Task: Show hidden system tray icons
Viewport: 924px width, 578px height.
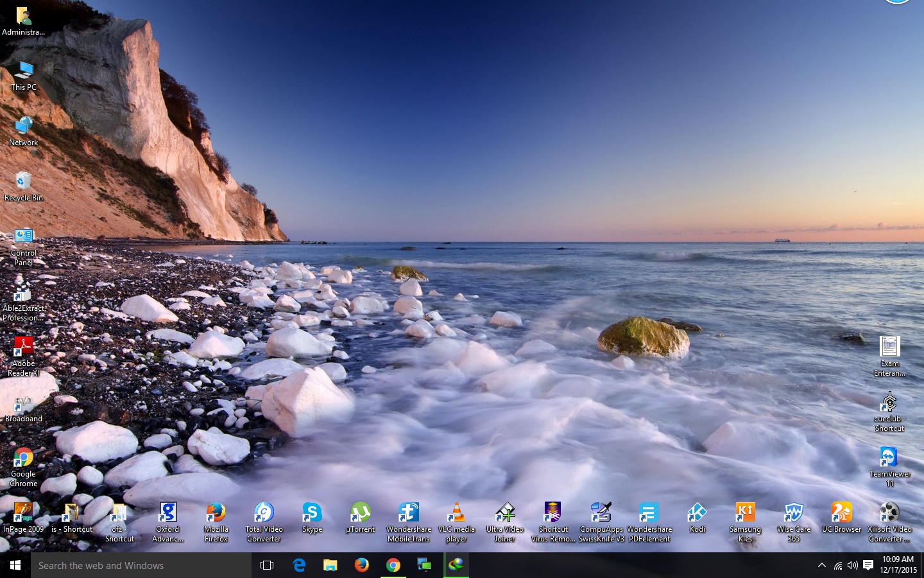Action: (x=821, y=565)
